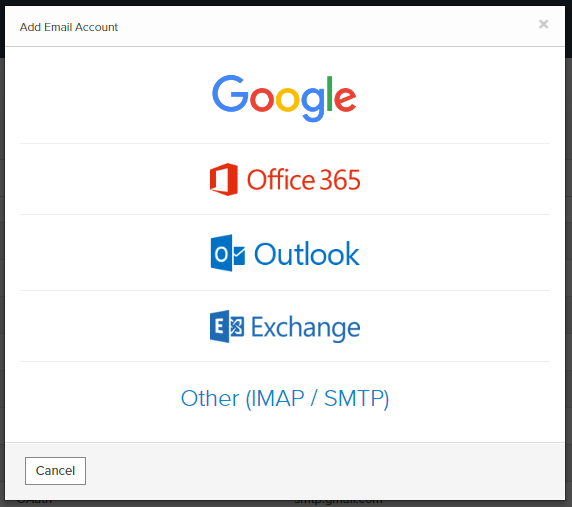Cancel the Add Email Account dialog
The width and height of the screenshot is (572, 507).
tap(55, 471)
